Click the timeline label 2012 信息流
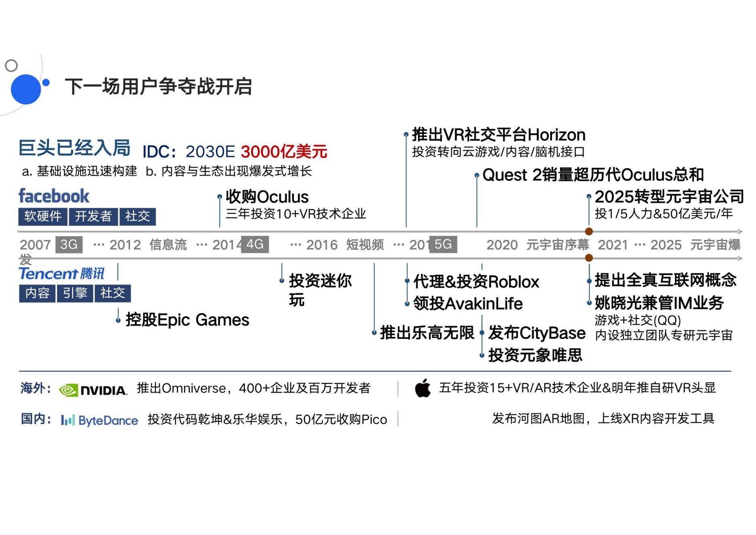This screenshot has width=756, height=535. 148,245
